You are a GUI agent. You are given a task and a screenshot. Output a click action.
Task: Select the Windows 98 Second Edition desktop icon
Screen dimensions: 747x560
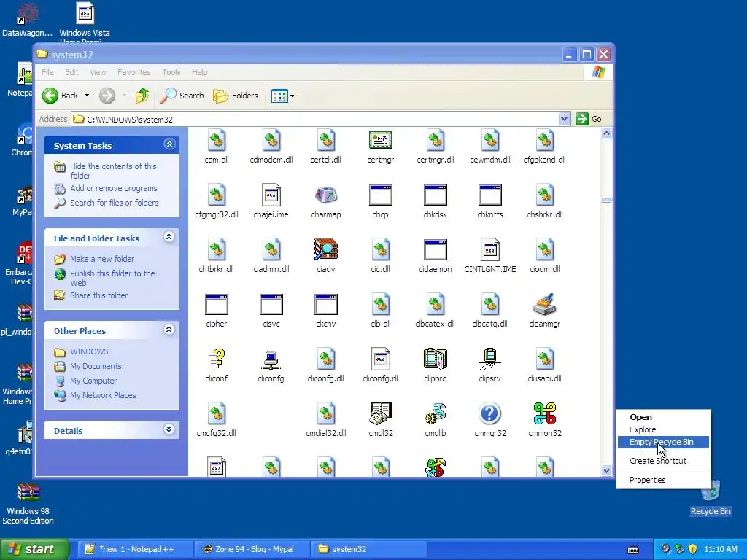[28, 504]
